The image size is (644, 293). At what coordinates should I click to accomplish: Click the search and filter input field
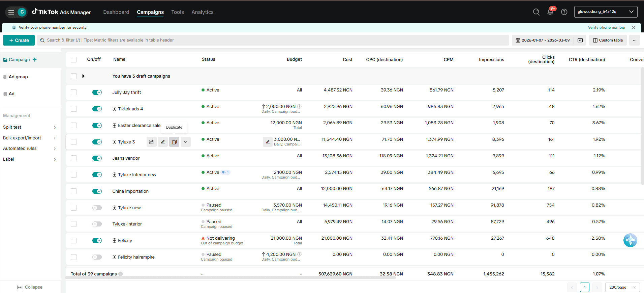point(273,40)
